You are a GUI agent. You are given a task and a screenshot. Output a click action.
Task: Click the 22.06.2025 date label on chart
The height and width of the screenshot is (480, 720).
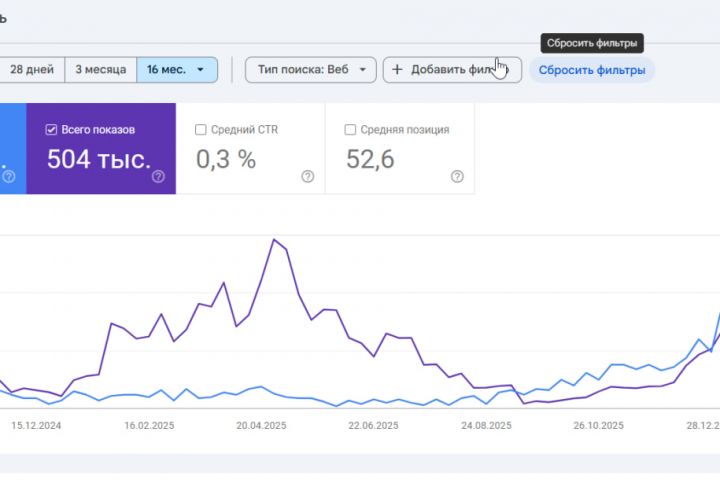click(x=374, y=425)
